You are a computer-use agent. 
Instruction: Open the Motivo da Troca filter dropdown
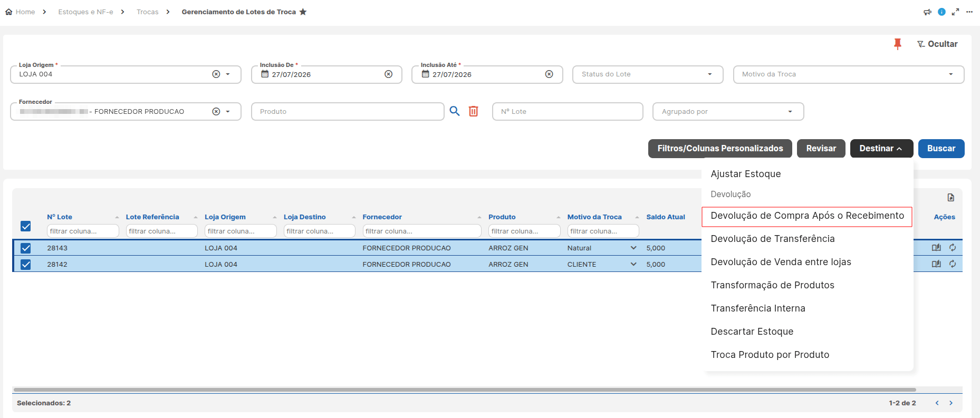click(x=849, y=74)
